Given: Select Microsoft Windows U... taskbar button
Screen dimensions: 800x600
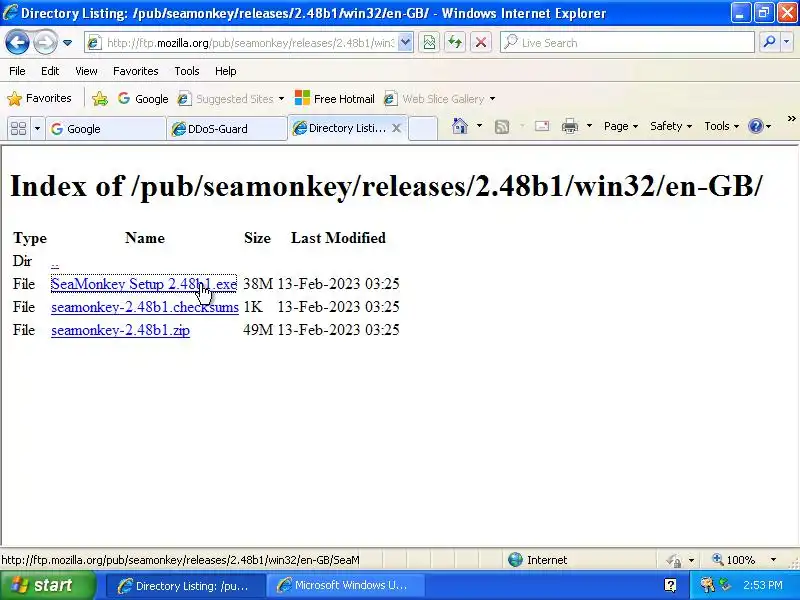Looking at the screenshot, I should point(346,585).
